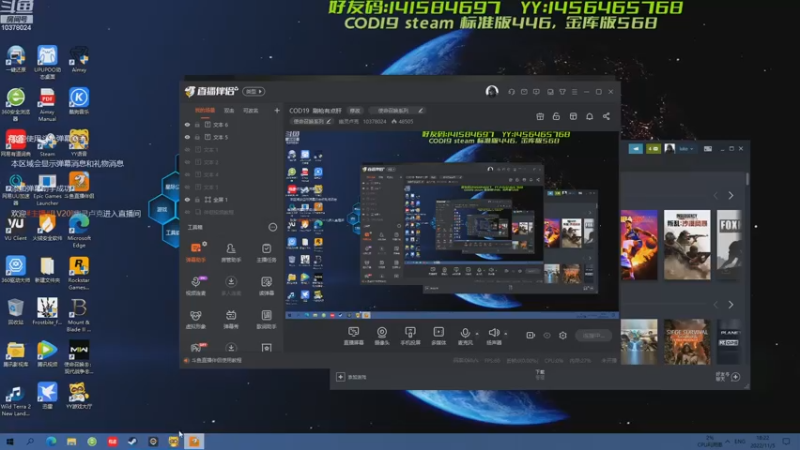This screenshot has height=450, width=800.
Task: Open the 弹幕助手 tool
Action: click(196, 252)
